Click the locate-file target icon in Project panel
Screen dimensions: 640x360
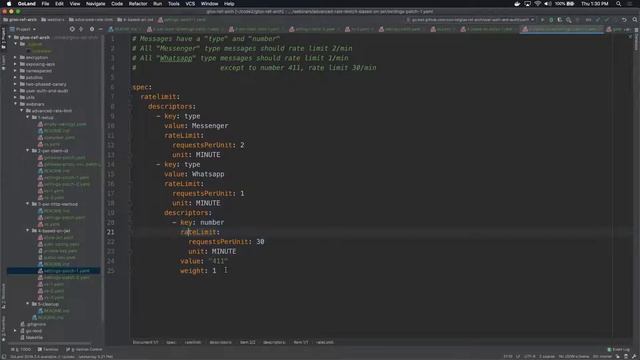[72, 29]
